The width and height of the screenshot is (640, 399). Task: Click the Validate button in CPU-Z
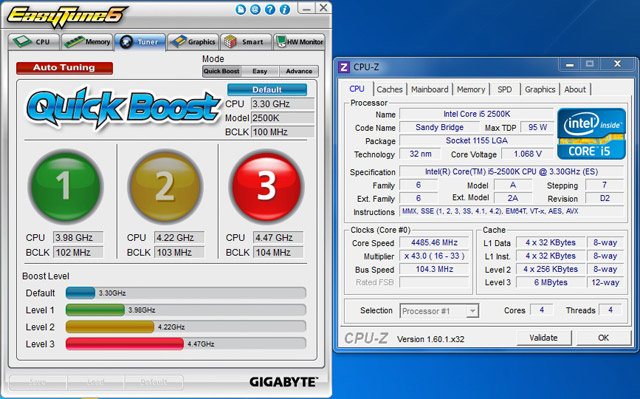(544, 338)
